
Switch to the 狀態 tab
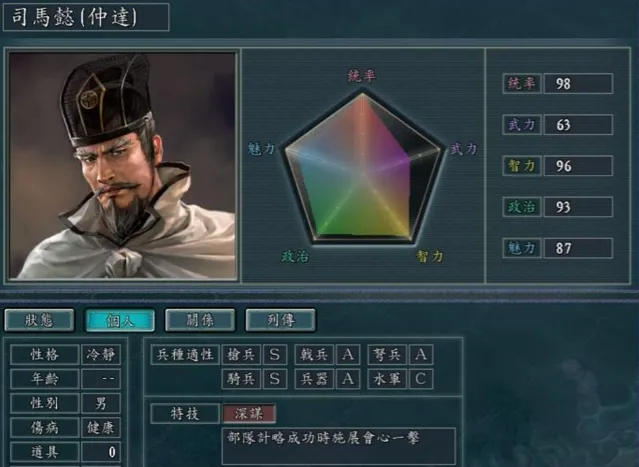pyautogui.click(x=39, y=320)
